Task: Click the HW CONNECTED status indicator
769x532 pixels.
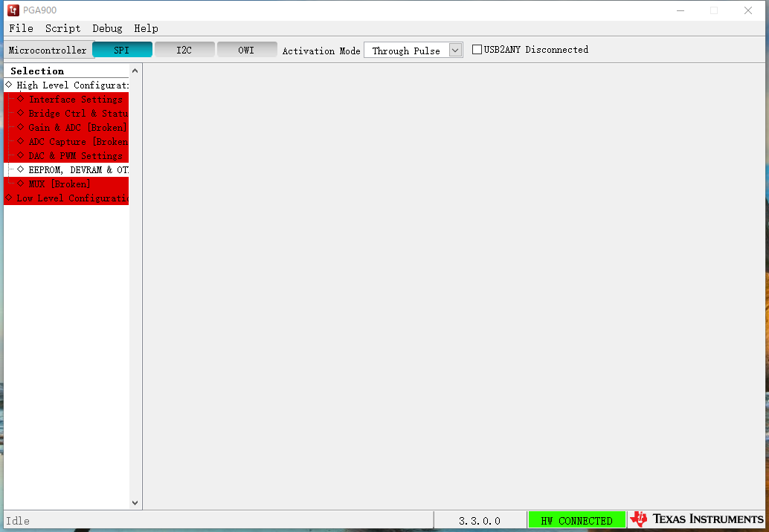Action: [577, 520]
